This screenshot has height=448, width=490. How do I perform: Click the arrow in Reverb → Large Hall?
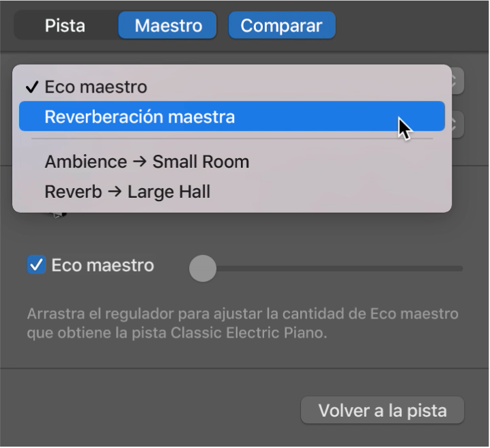point(115,192)
